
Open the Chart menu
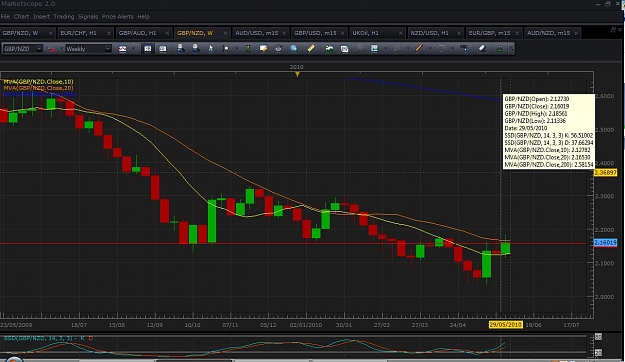pos(21,17)
